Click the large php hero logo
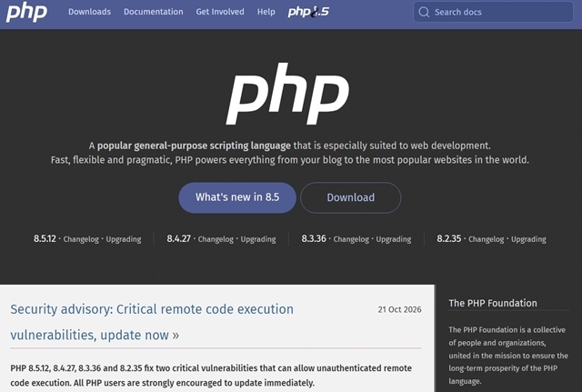Image resolution: width=582 pixels, height=392 pixels. coord(287,94)
